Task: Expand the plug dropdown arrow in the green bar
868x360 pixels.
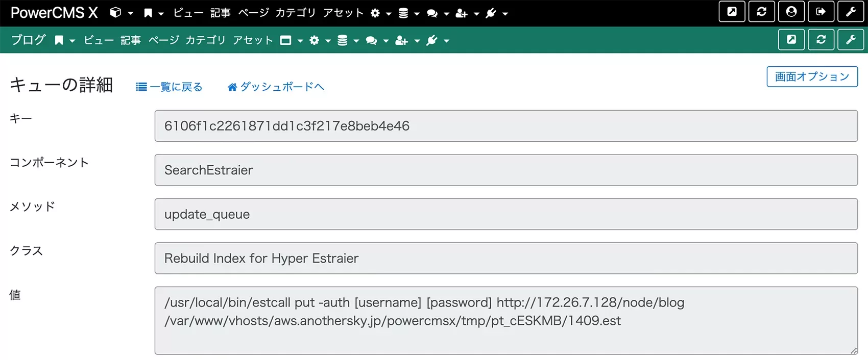Action: click(446, 41)
